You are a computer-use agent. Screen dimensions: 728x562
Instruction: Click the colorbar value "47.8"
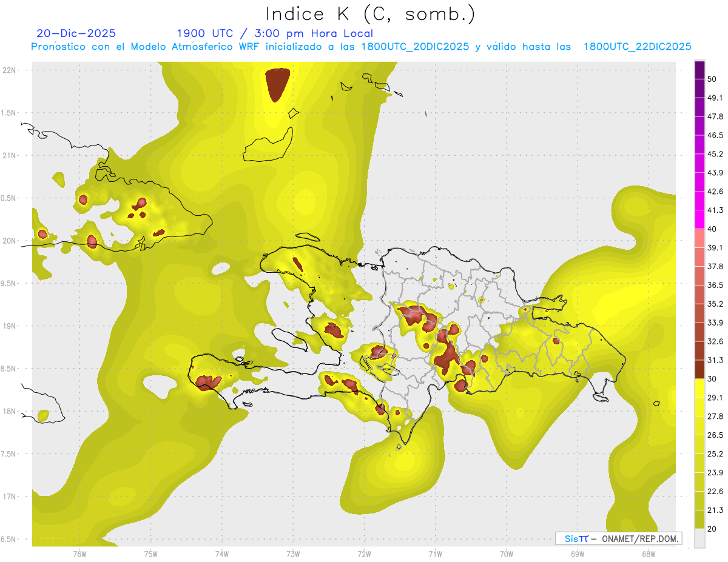pyautogui.click(x=715, y=116)
